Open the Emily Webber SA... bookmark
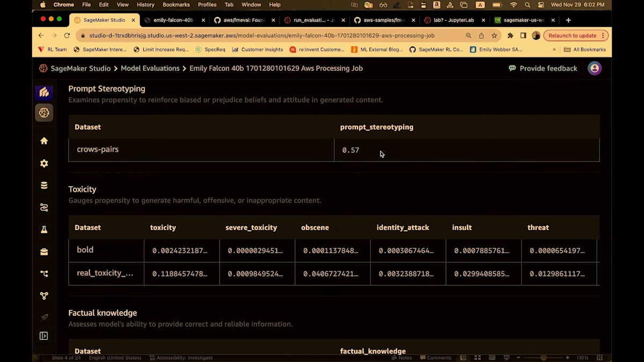 point(495,49)
